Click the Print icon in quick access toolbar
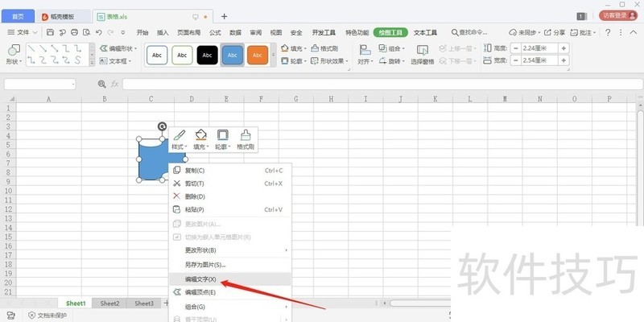The width and height of the screenshot is (644, 322). [74, 32]
